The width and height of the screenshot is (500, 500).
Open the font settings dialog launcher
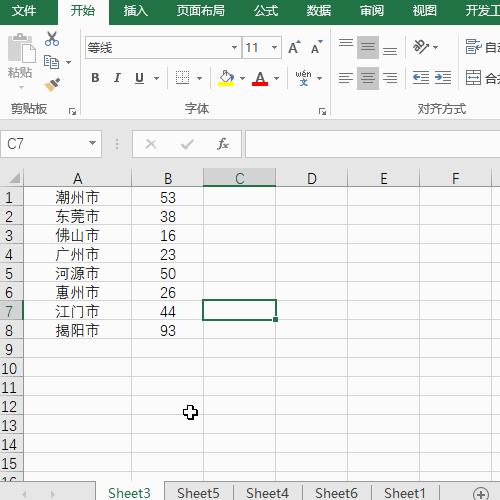coord(322,111)
